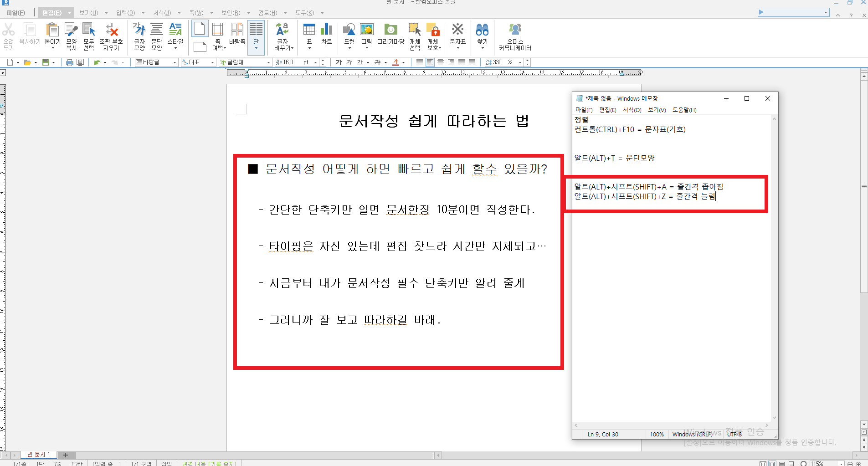
Task: Click the Cut (오려두기) scissors icon
Action: click(x=8, y=30)
